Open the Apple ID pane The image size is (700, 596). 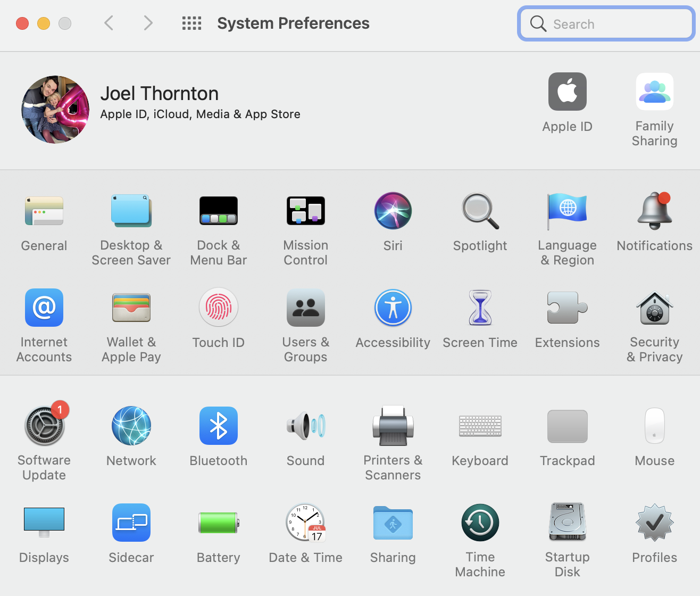click(568, 92)
